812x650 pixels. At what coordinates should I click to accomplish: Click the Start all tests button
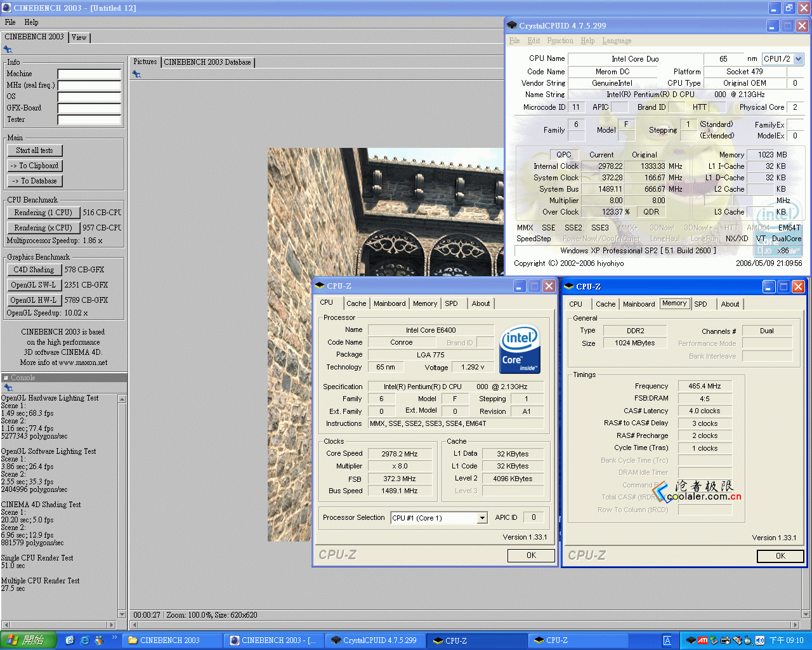pos(35,150)
